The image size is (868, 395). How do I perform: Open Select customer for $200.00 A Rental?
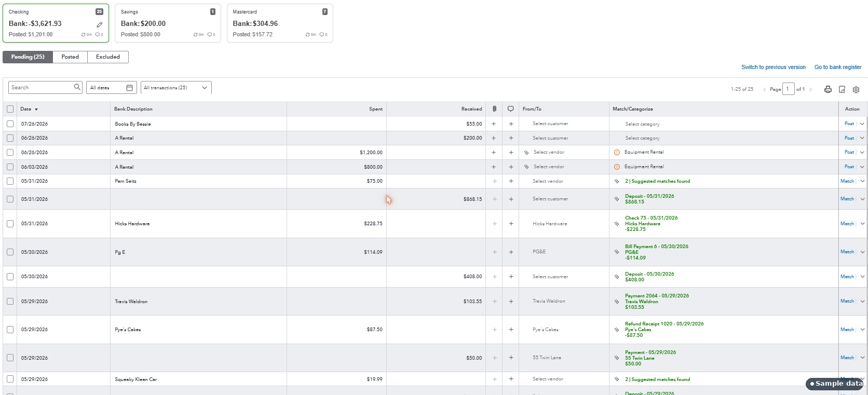tap(550, 138)
